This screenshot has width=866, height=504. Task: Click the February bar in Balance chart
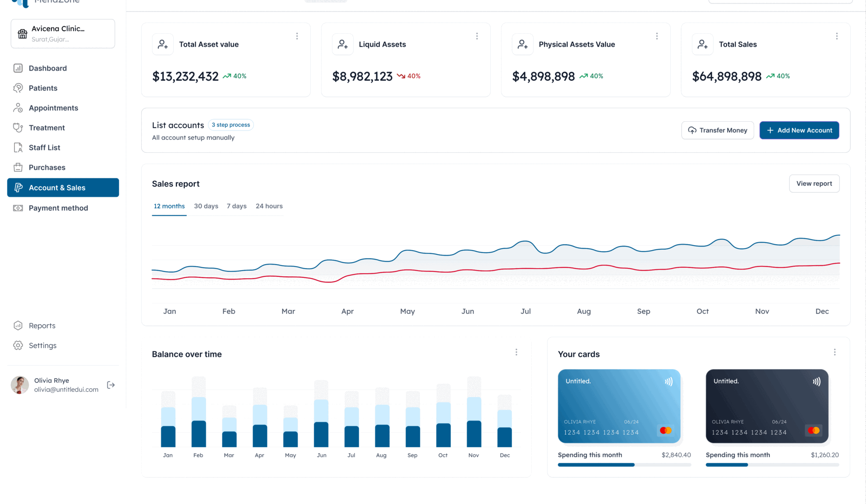pyautogui.click(x=198, y=412)
